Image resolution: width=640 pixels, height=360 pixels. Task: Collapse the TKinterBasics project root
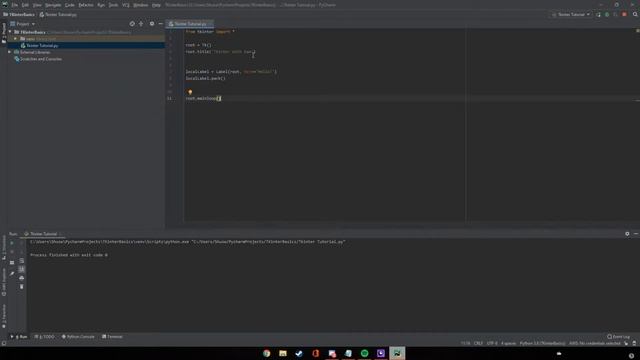(x=10, y=32)
